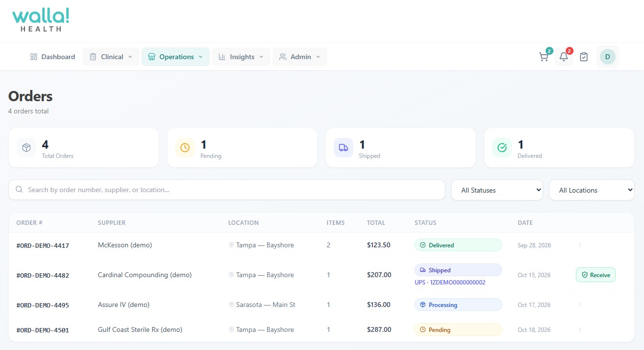Open the All Locations dropdown

coord(592,190)
